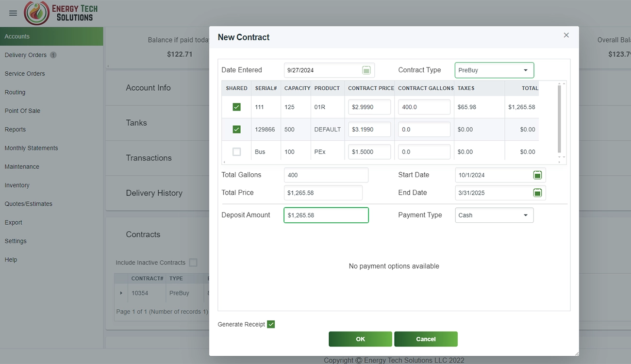Screen dimensions: 631x364
Task: Expand contract 10354 row details
Action: tap(121, 293)
